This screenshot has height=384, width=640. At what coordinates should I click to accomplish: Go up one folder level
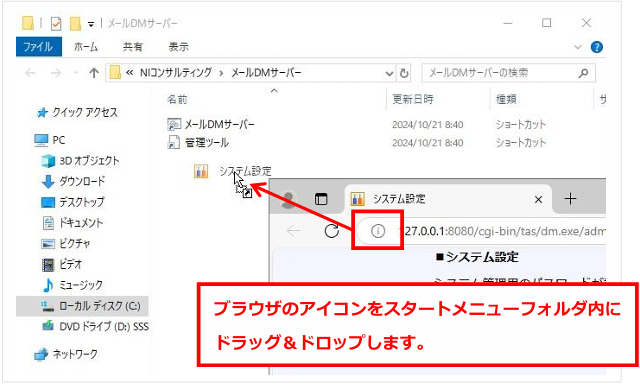(94, 73)
